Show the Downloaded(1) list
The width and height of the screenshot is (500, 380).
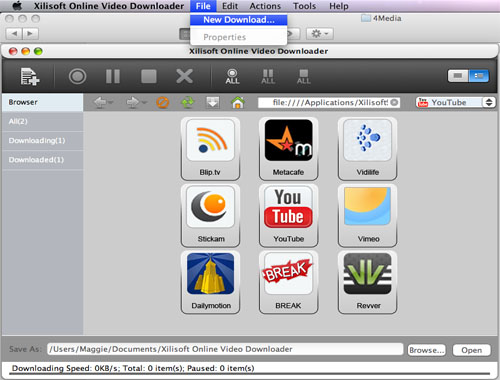tap(42, 160)
